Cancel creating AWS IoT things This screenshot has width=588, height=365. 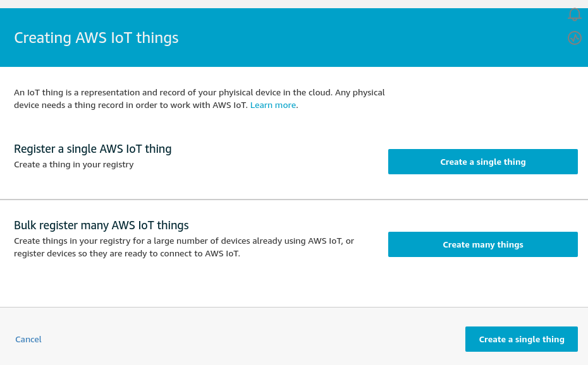point(28,339)
